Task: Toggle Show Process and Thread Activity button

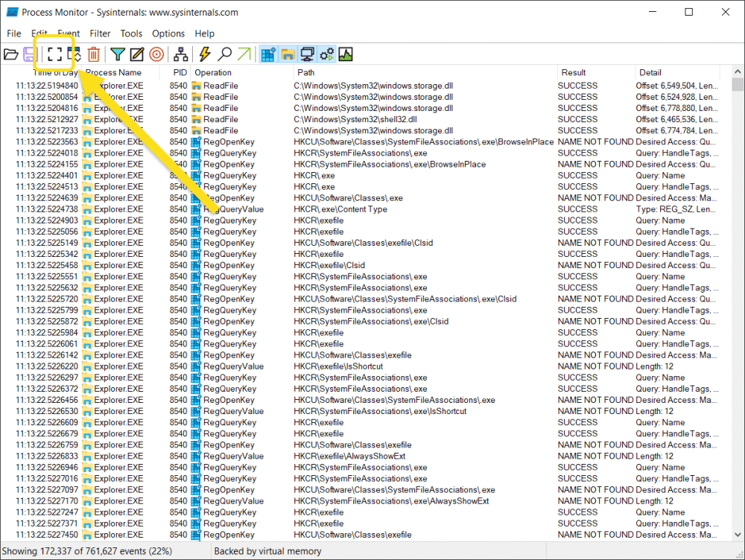Action: [327, 54]
